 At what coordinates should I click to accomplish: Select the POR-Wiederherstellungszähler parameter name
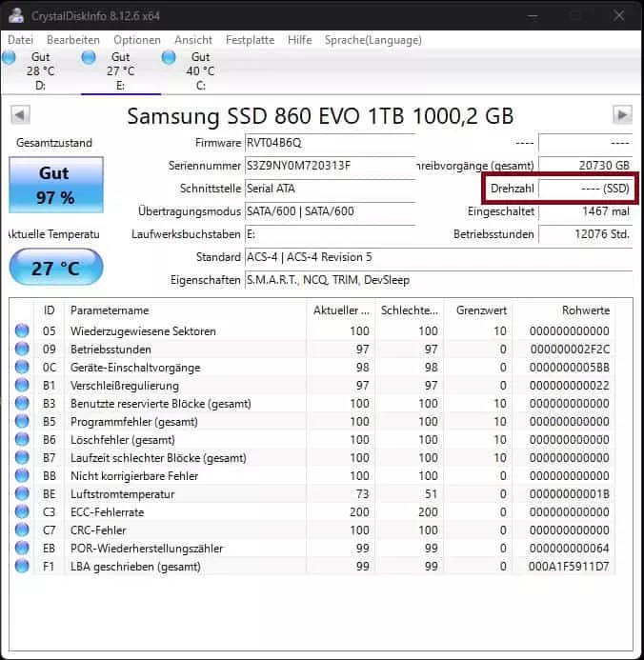pos(147,549)
